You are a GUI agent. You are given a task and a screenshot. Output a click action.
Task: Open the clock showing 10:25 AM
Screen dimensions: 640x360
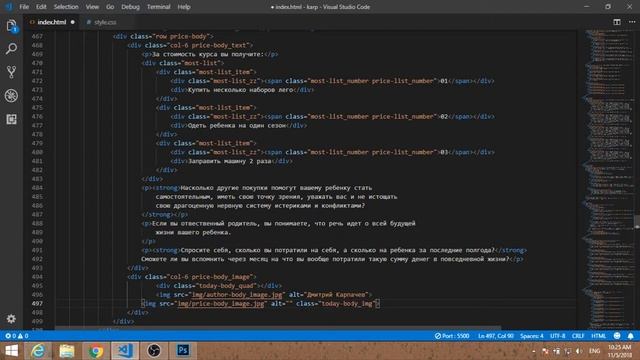tap(620, 351)
